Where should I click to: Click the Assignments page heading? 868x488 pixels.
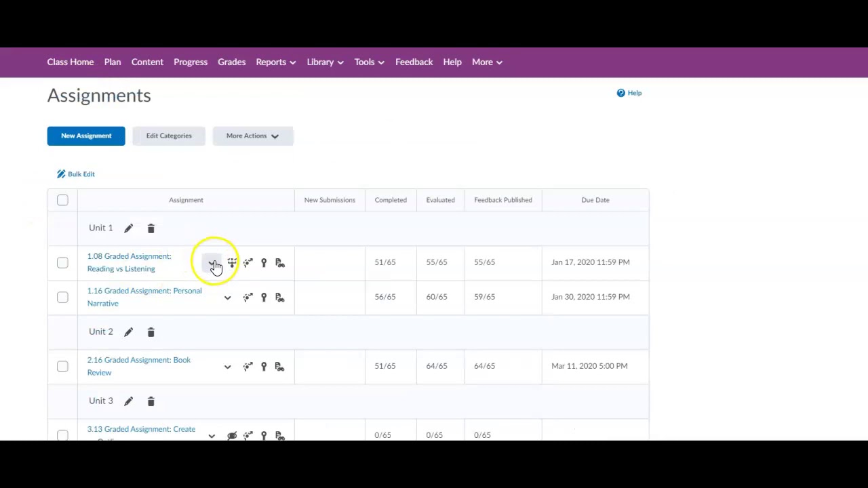(99, 96)
